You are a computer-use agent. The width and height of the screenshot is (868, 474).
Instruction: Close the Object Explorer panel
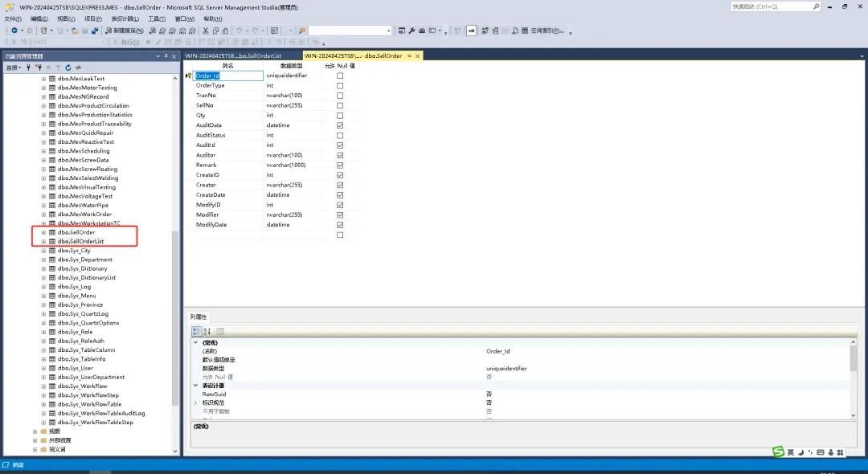point(174,56)
